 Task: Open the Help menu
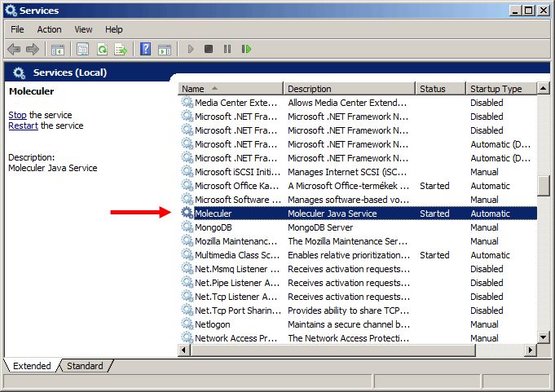pyautogui.click(x=113, y=29)
